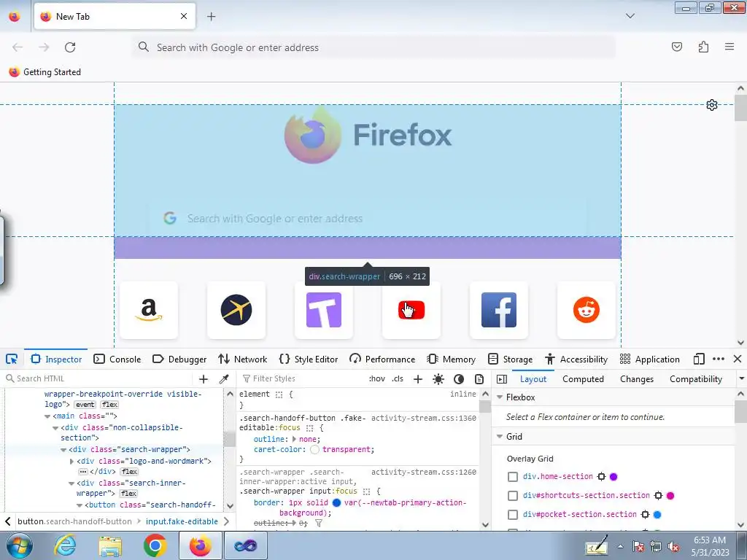Change the magenta shortcuts-section grid color swatch

670,496
